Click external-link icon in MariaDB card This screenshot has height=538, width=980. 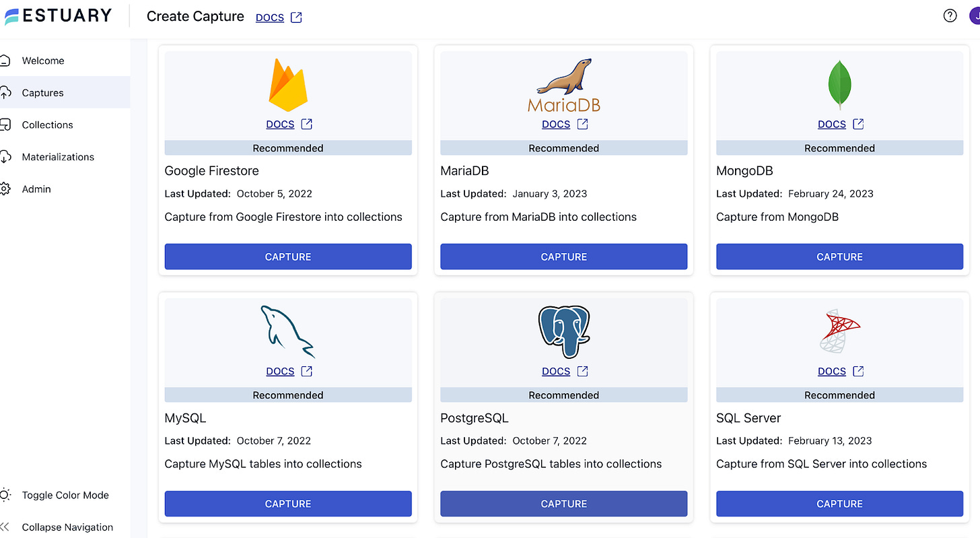click(x=583, y=124)
